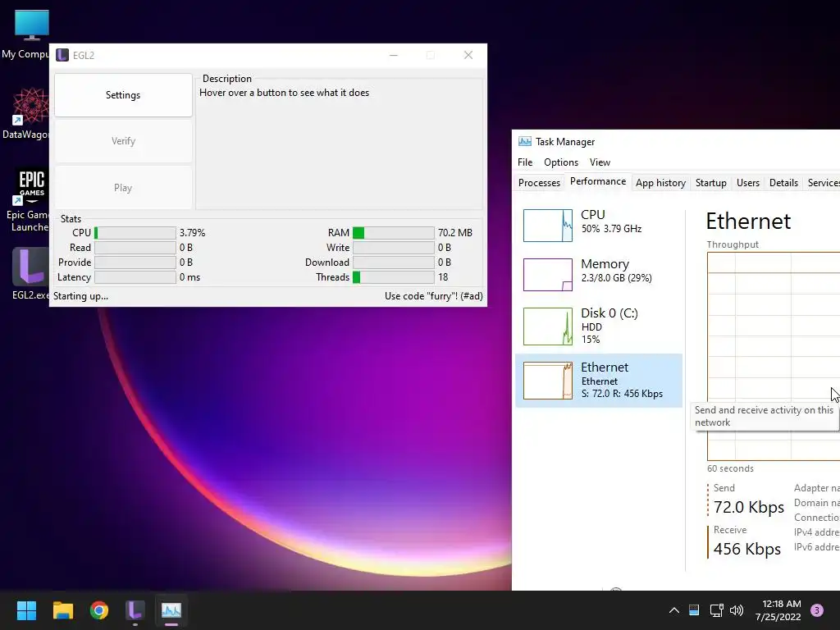
Task: Switch to the App history tab
Action: [x=660, y=183]
